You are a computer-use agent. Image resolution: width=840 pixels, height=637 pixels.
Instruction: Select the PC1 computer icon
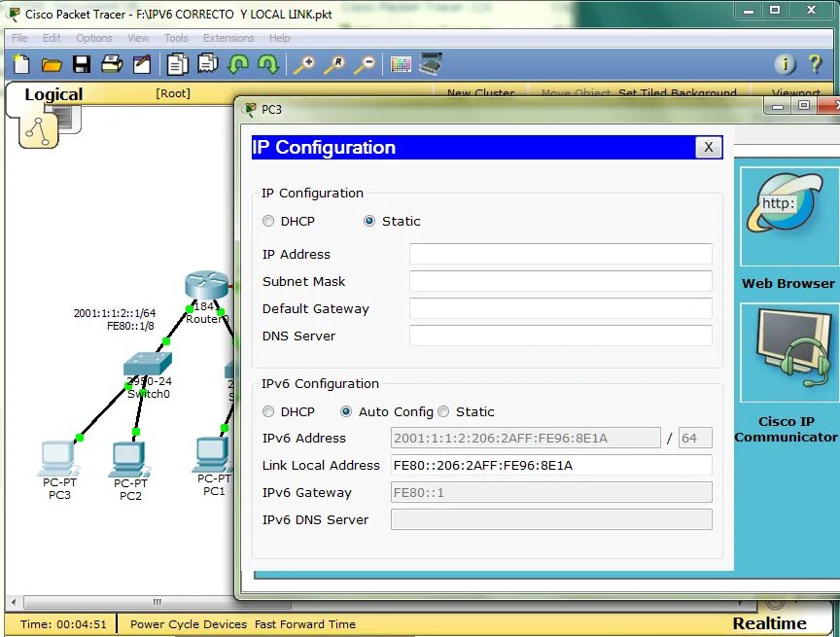(x=213, y=454)
